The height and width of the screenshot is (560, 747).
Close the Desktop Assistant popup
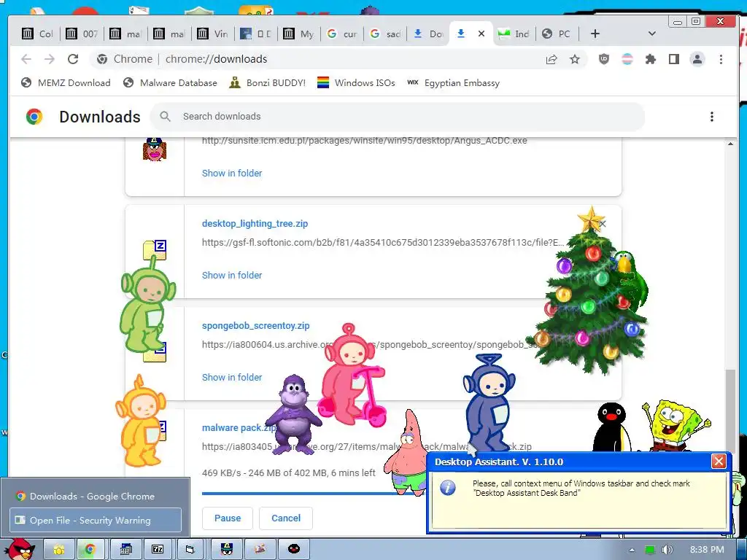719,461
